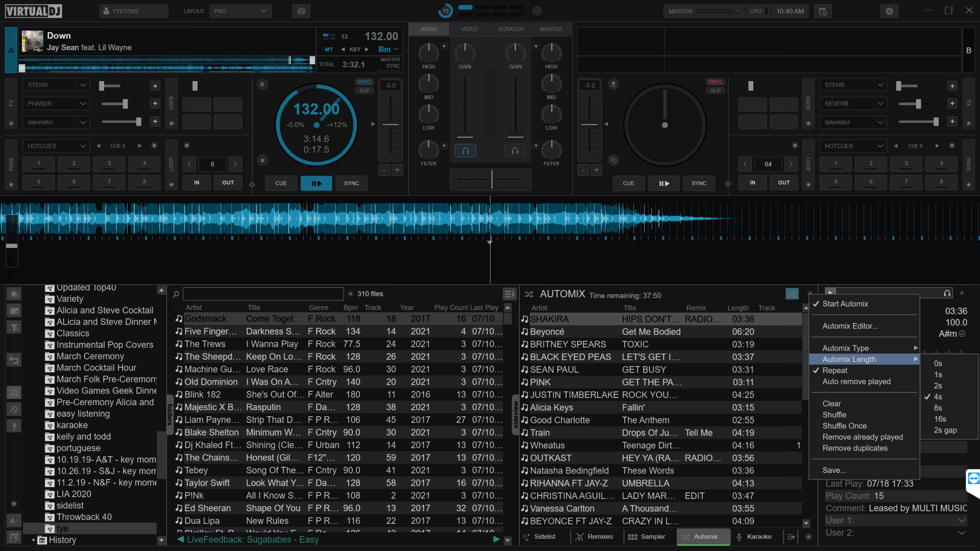The width and height of the screenshot is (980, 551).
Task: Click deck A eject icon
Action: pyautogui.click(x=262, y=84)
